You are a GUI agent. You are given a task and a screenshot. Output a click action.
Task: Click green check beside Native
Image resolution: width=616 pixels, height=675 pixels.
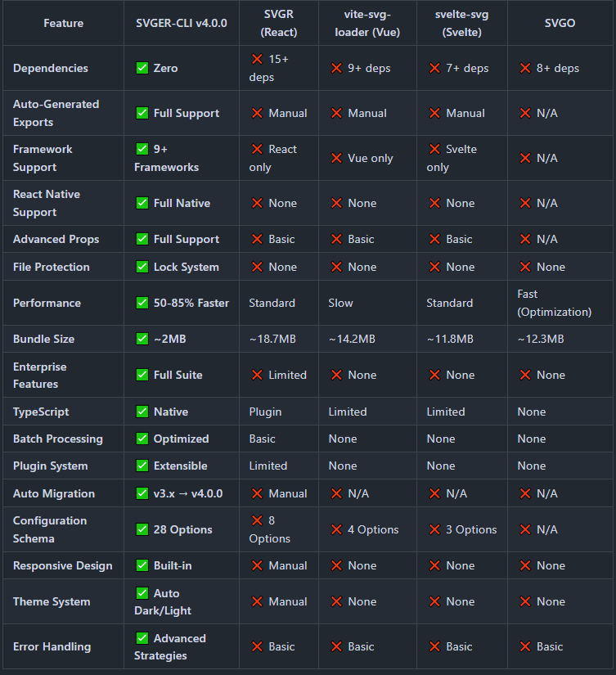click(x=142, y=412)
